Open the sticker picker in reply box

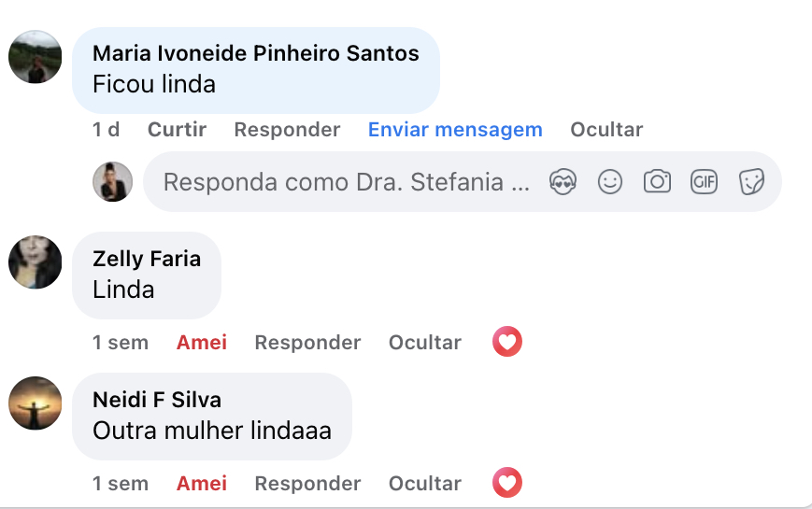tap(751, 182)
